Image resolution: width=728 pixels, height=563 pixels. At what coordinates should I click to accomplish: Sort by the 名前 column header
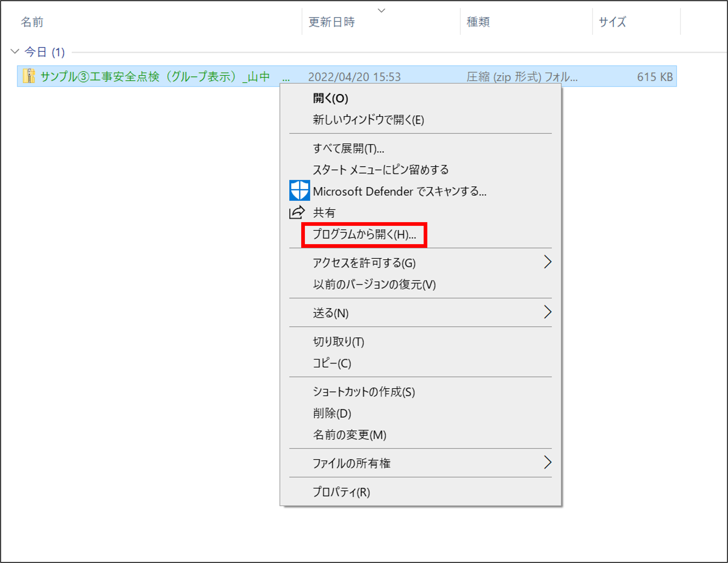32,22
